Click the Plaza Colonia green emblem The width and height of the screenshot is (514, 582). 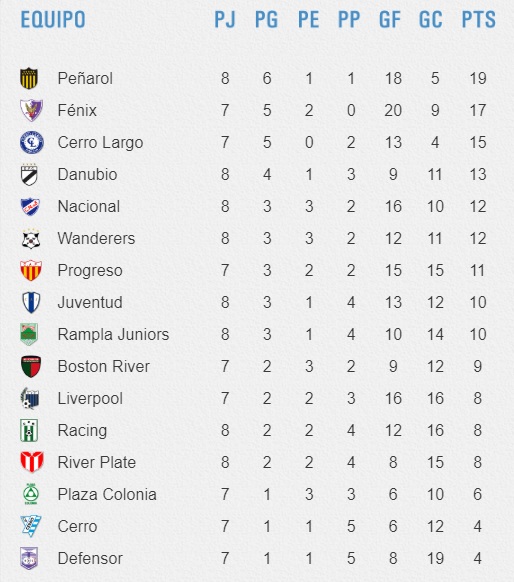pos(31,494)
